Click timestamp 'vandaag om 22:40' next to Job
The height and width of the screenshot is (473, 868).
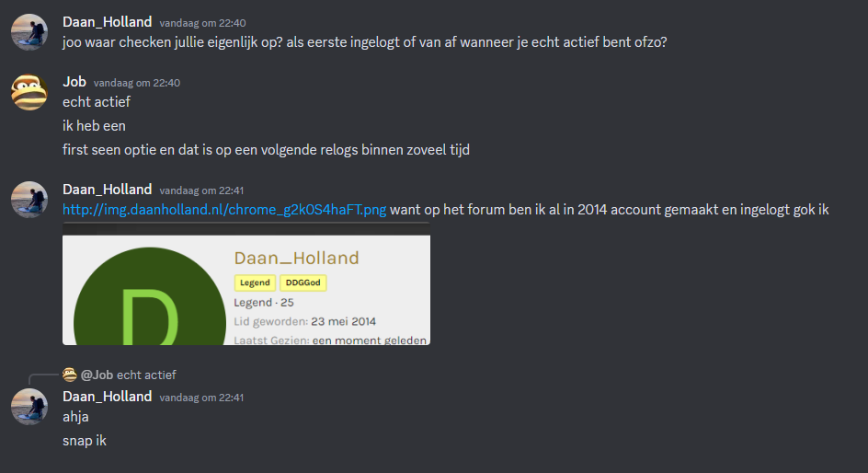tap(137, 83)
